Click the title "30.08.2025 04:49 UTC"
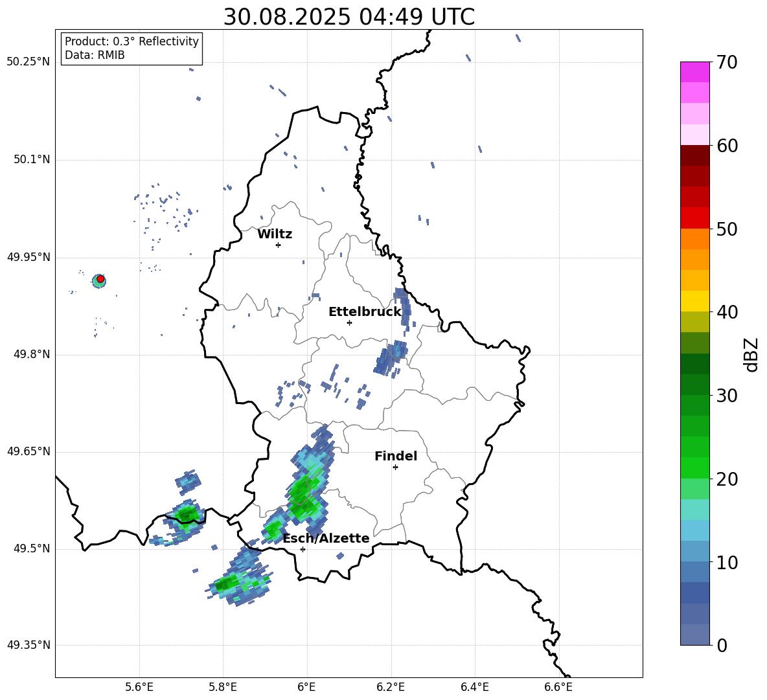The image size is (767, 700). [x=349, y=17]
